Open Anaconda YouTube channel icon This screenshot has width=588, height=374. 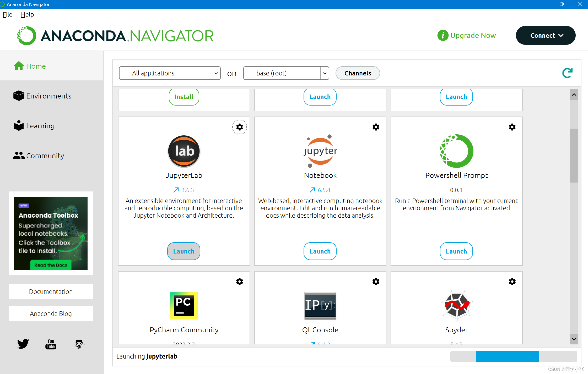pos(51,344)
